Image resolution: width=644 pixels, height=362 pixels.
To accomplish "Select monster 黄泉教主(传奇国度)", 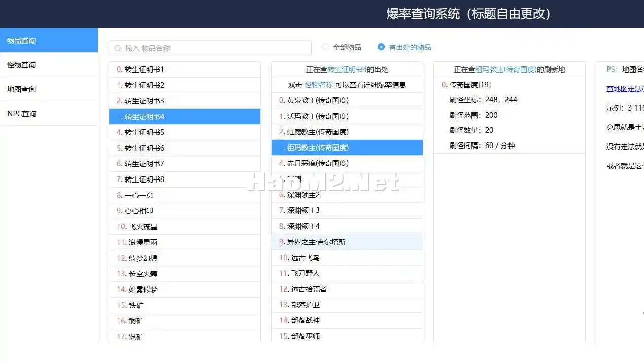I will 347,100.
